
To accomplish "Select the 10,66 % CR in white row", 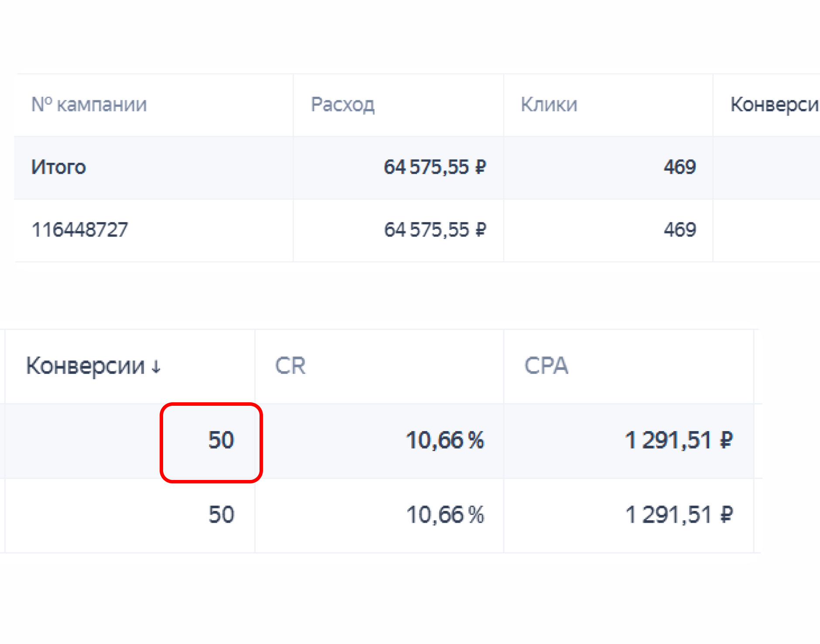I will point(445,515).
